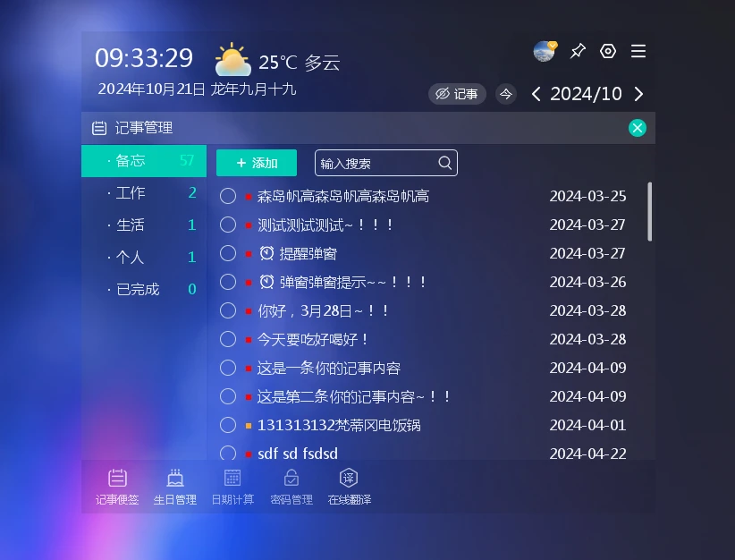Check the circle for 今天要吃好喝好！

228,339
